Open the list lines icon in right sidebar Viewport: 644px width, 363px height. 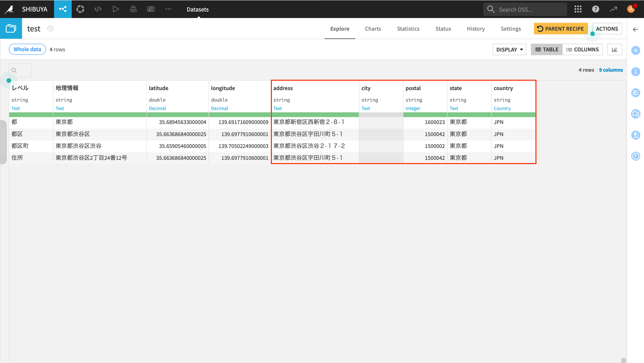pos(635,93)
